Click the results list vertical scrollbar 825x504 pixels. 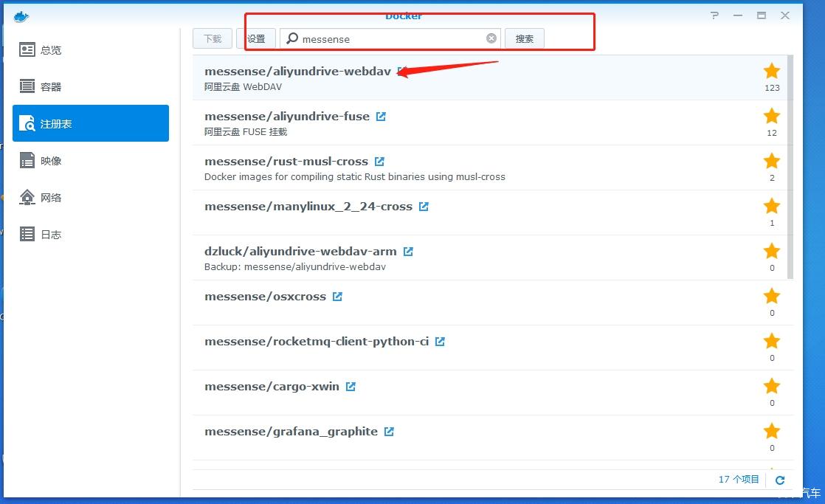coord(790,167)
